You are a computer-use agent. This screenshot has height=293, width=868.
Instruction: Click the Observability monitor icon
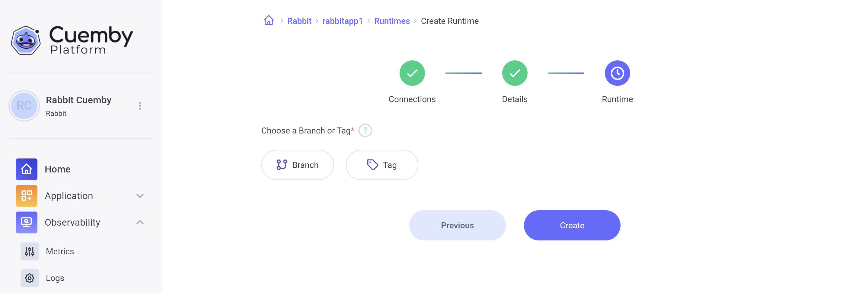point(26,222)
